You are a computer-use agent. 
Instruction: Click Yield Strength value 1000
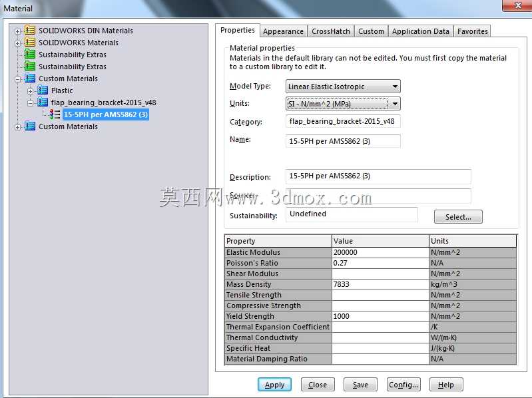pos(380,316)
